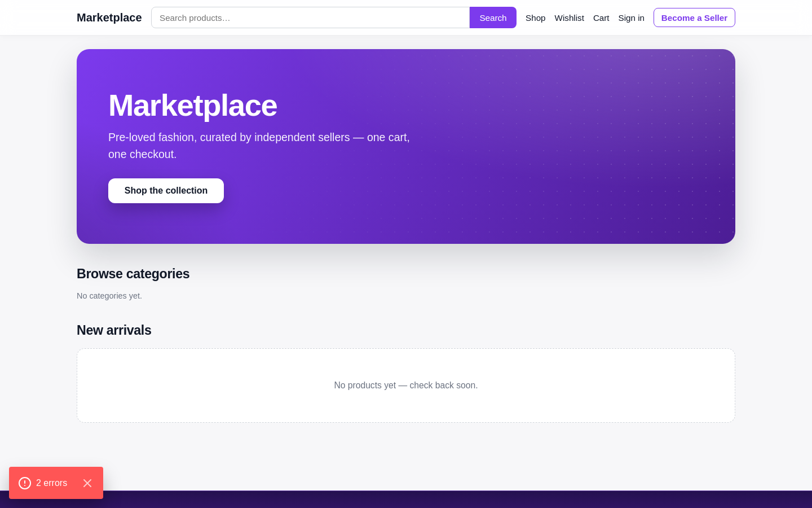Viewport: 812px width, 508px height.
Task: Click the purple Search button
Action: point(493,17)
